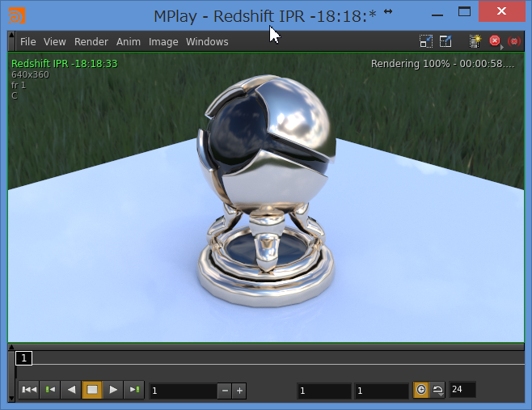This screenshot has width=532, height=410.
Task: Open the Windows menu
Action: pyautogui.click(x=207, y=42)
